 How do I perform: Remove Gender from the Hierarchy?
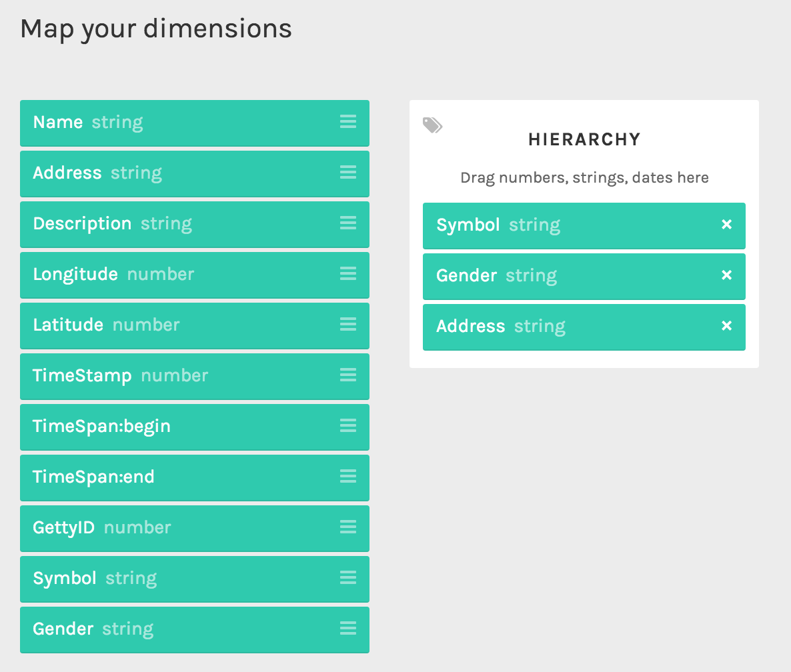click(726, 275)
